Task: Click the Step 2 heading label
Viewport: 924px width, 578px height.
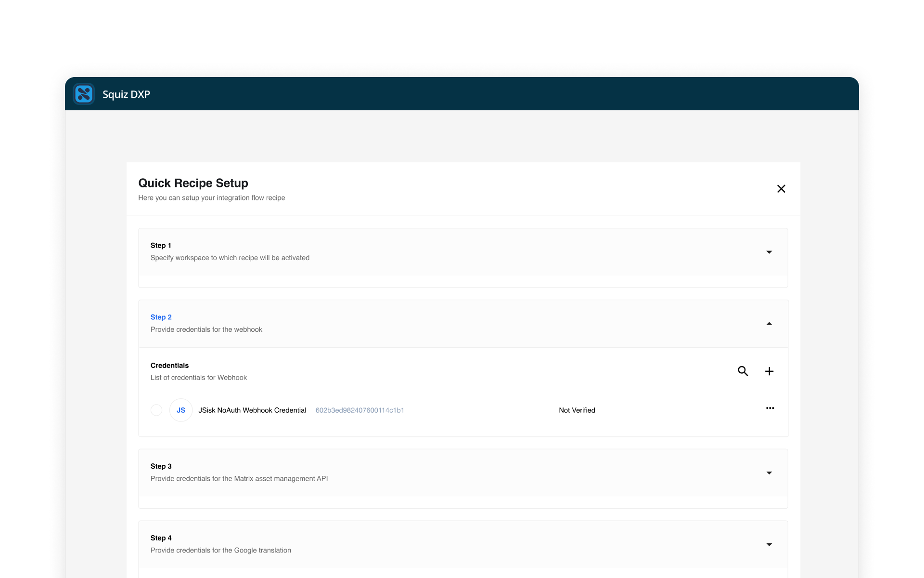Action: click(x=161, y=317)
